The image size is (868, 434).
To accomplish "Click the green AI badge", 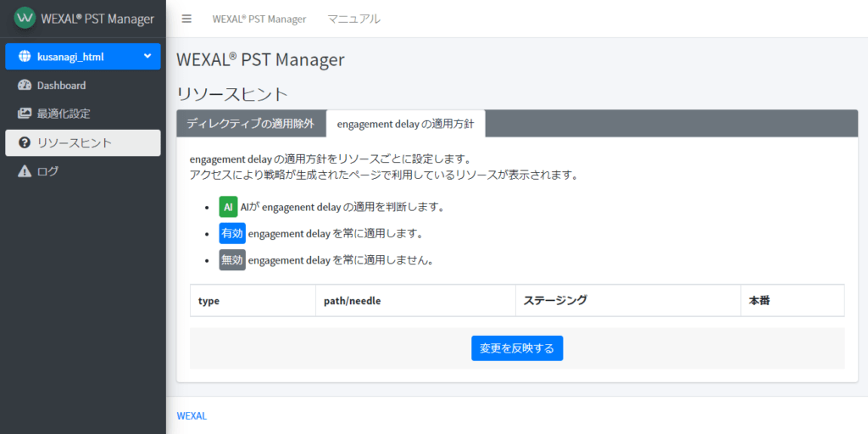I will [x=228, y=207].
